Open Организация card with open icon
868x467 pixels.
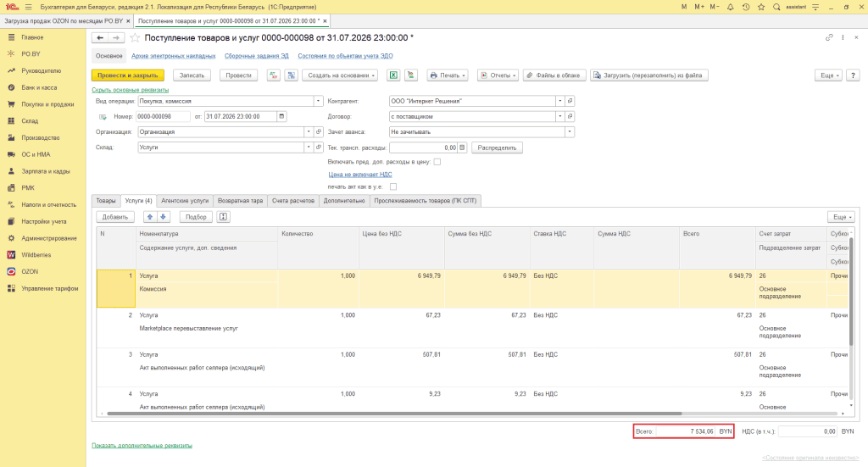tap(319, 132)
